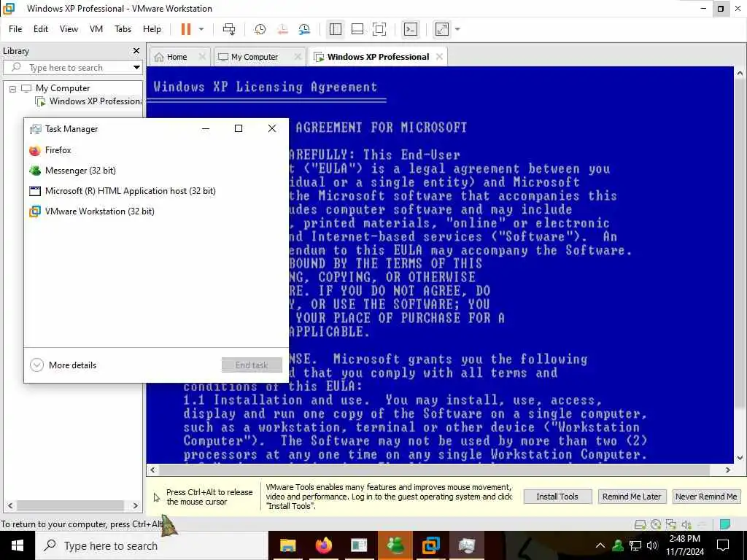
Task: Click the teal message log icon in status bar
Action: click(725, 524)
